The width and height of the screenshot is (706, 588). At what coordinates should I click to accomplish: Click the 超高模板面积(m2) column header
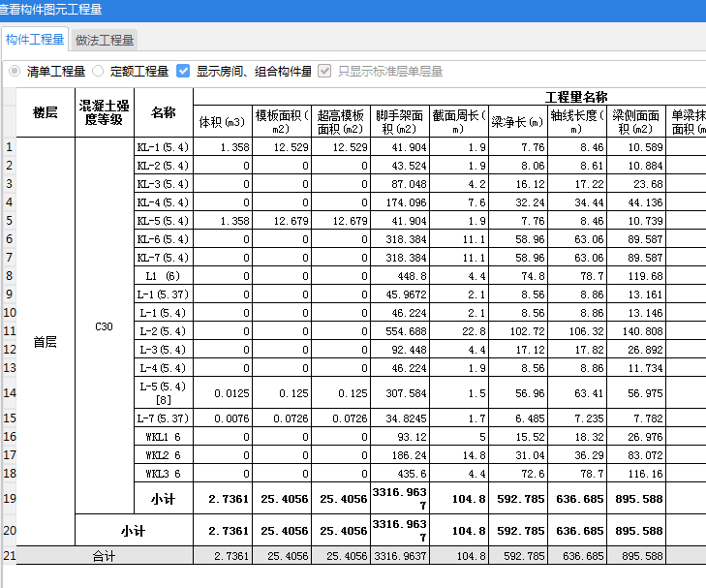pyautogui.click(x=340, y=121)
